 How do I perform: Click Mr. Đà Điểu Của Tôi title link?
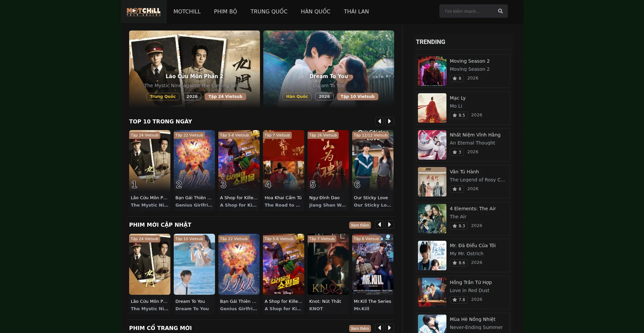(473, 245)
